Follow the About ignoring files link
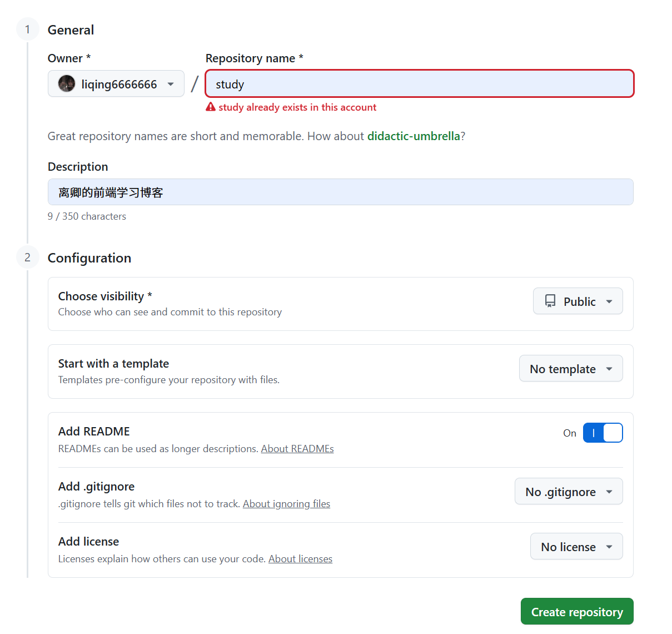This screenshot has height=634, width=672. click(286, 504)
